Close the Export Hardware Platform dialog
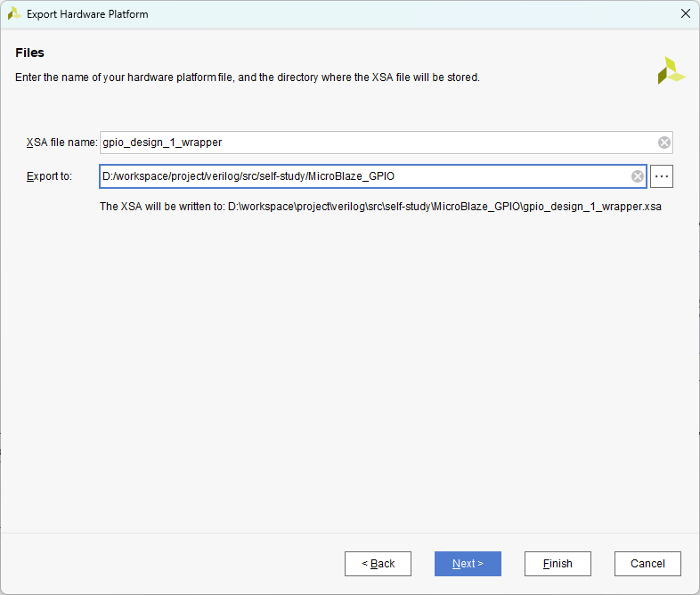Image resolution: width=700 pixels, height=595 pixels. coord(685,14)
